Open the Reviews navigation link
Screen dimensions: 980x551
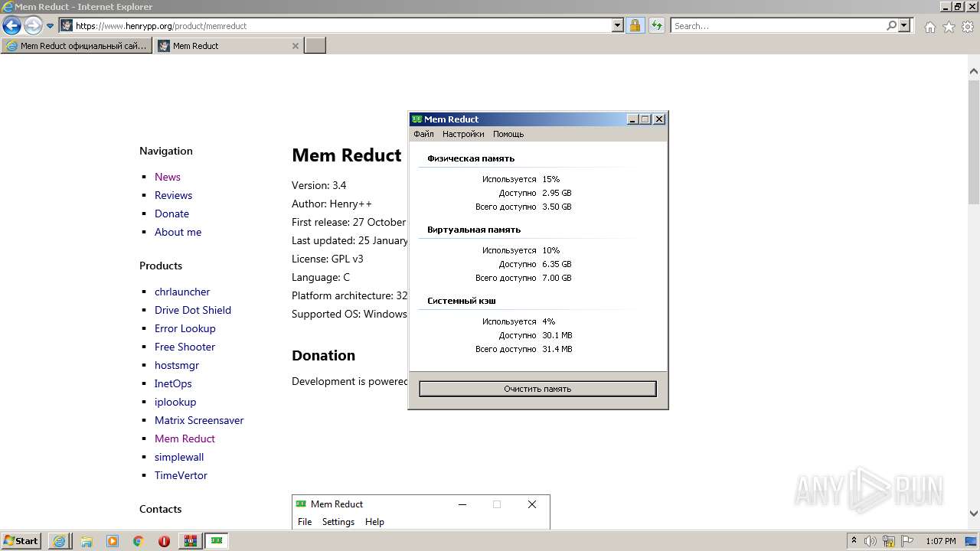(x=173, y=195)
